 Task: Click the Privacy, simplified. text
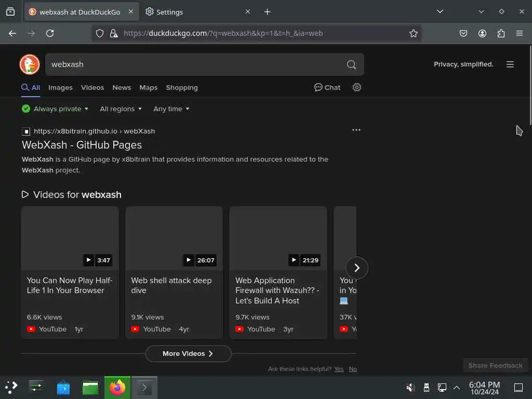(463, 64)
